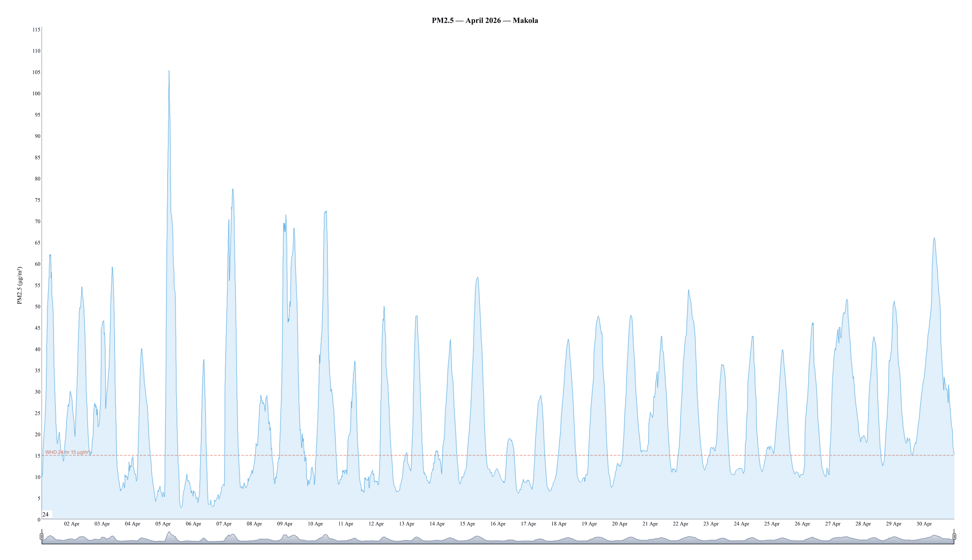Click the '05 Apr' x-axis label
The height and width of the screenshot is (560, 972).
[163, 524]
